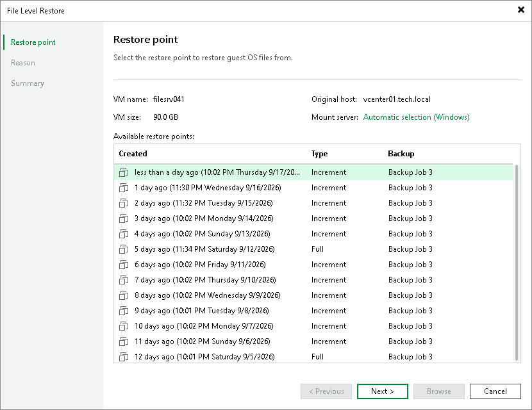The height and width of the screenshot is (410, 532).
Task: Sort by the Created column header
Action: pyautogui.click(x=133, y=154)
